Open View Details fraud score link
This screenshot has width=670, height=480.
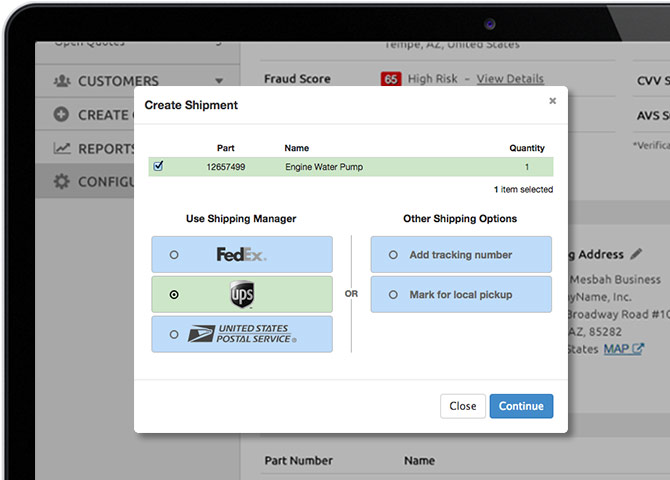click(510, 79)
